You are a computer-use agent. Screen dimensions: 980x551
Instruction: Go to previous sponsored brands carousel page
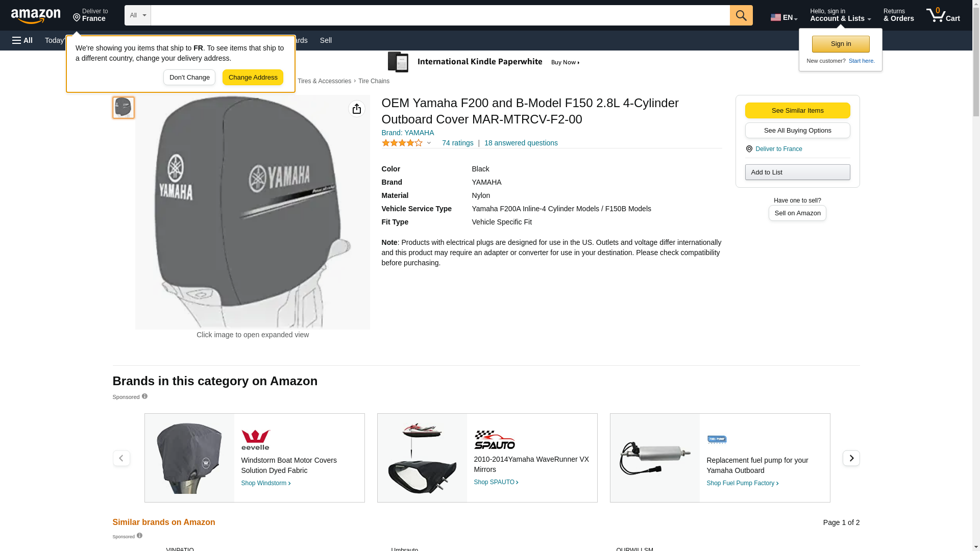[121, 458]
